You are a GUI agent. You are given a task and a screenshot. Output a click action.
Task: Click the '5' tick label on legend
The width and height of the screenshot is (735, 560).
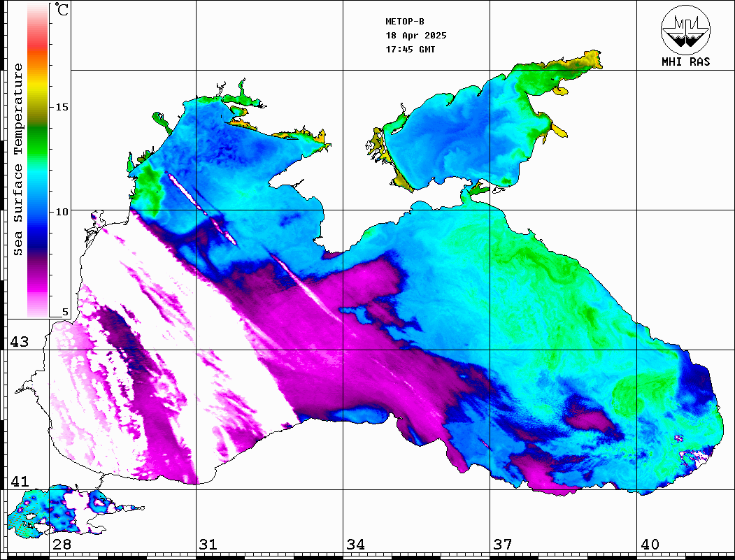point(65,312)
